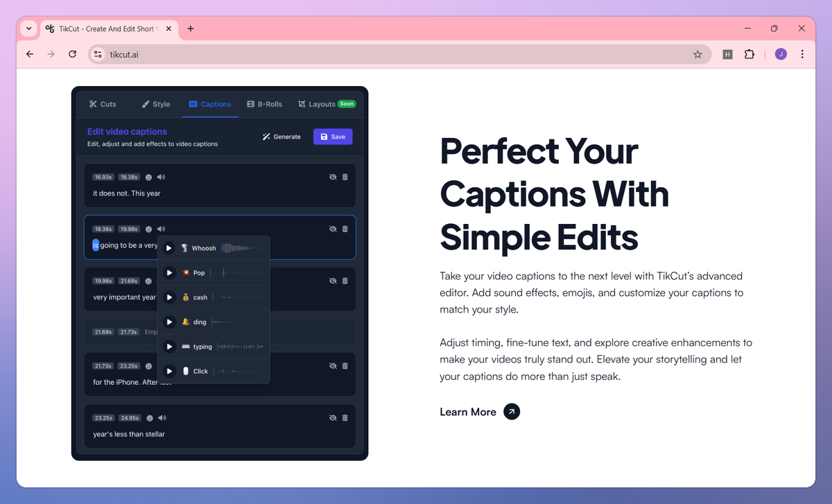Bookmark this page with the star icon
832x504 pixels.
click(697, 54)
